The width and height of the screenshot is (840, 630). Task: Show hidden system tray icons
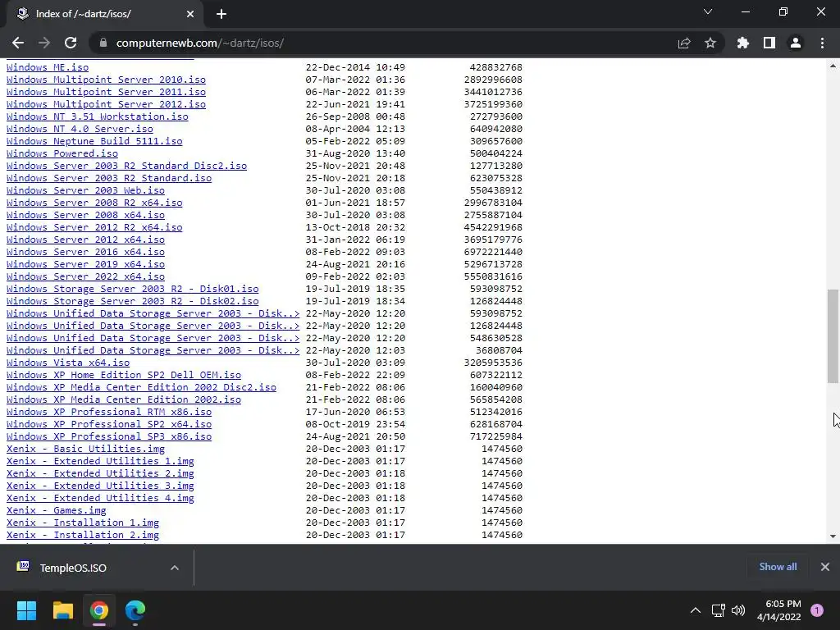(696, 610)
